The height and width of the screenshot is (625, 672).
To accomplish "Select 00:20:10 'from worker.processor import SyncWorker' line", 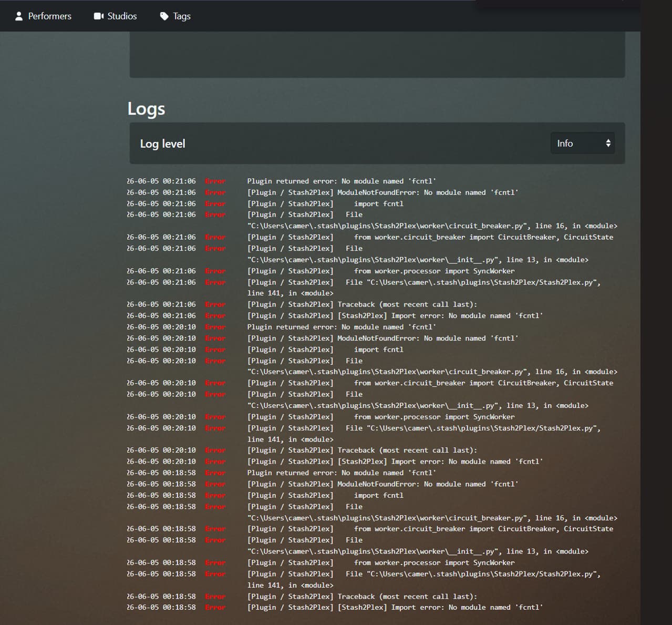I will [x=381, y=417].
